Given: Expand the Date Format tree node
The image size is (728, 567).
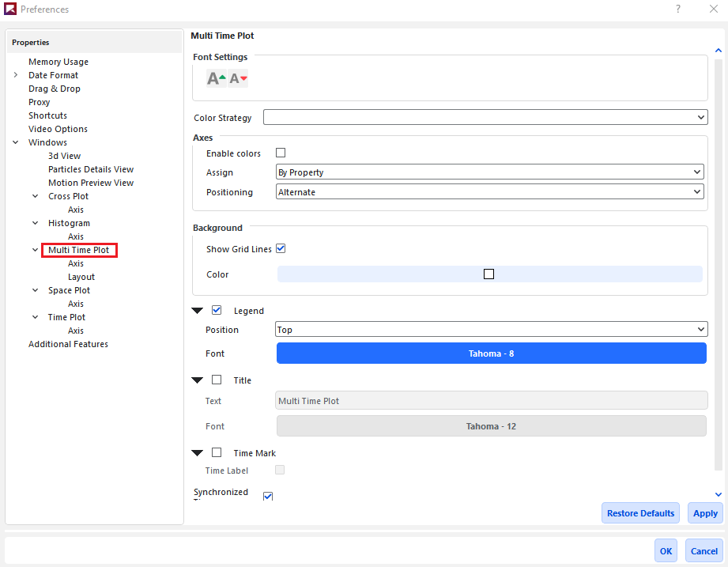Looking at the screenshot, I should click(16, 75).
